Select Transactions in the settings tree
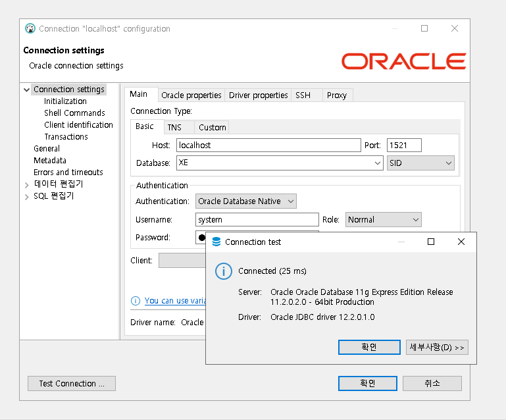Screen dimensions: 506x420 [66, 137]
